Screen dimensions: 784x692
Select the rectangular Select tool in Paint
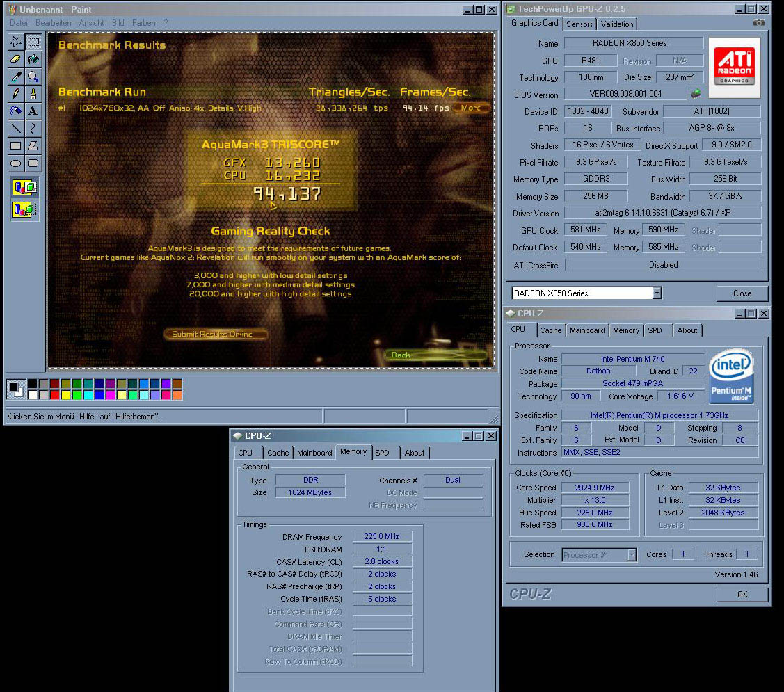coord(33,42)
